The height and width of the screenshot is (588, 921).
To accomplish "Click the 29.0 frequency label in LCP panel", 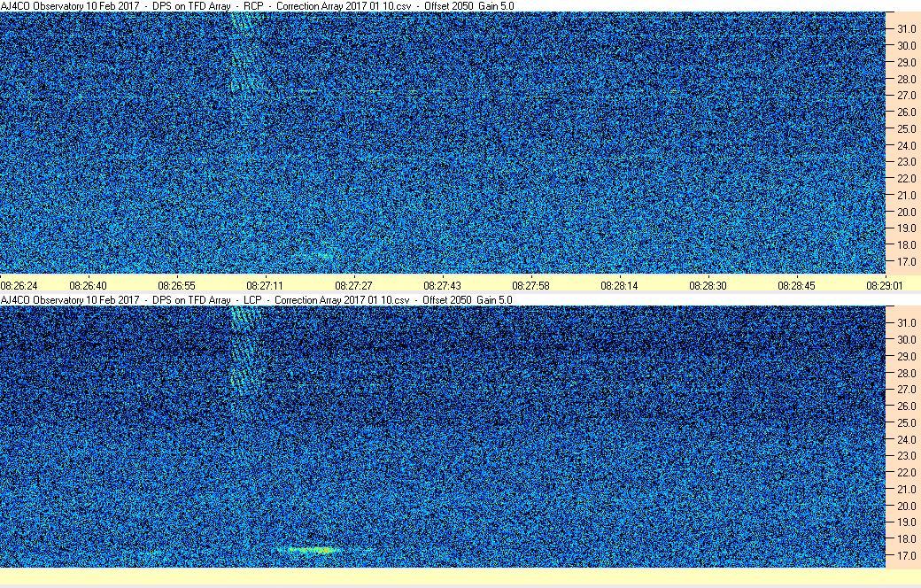I will (906, 357).
